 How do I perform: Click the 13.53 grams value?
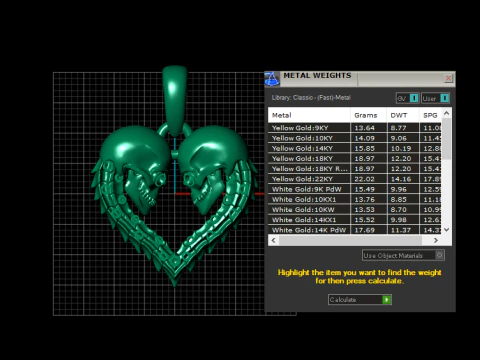pyautogui.click(x=364, y=210)
